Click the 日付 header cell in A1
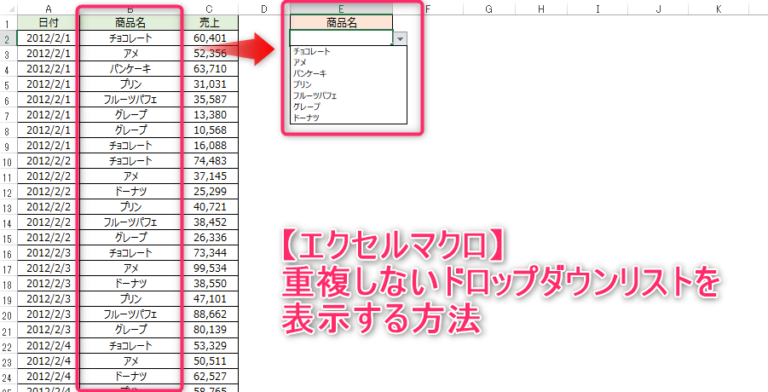 tap(48, 23)
